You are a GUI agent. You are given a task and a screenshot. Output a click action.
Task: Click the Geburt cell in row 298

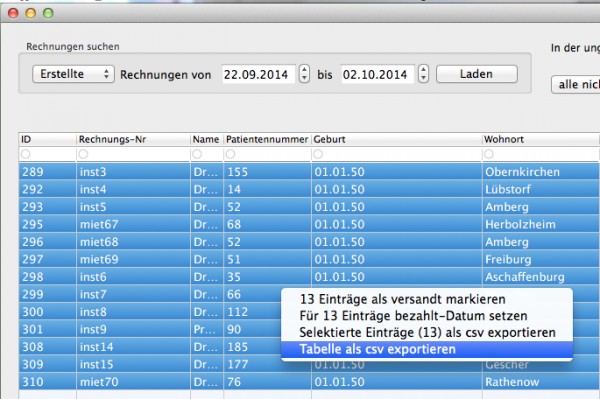(x=396, y=277)
